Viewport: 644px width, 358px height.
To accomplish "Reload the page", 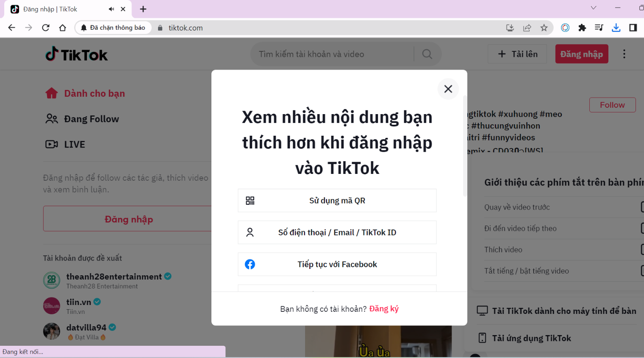I will click(x=45, y=28).
